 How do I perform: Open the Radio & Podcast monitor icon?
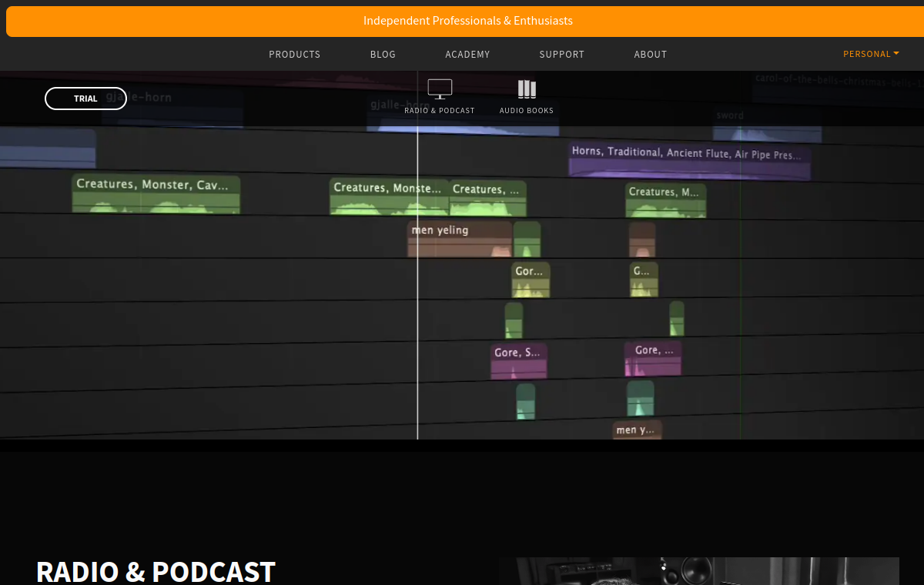(440, 89)
